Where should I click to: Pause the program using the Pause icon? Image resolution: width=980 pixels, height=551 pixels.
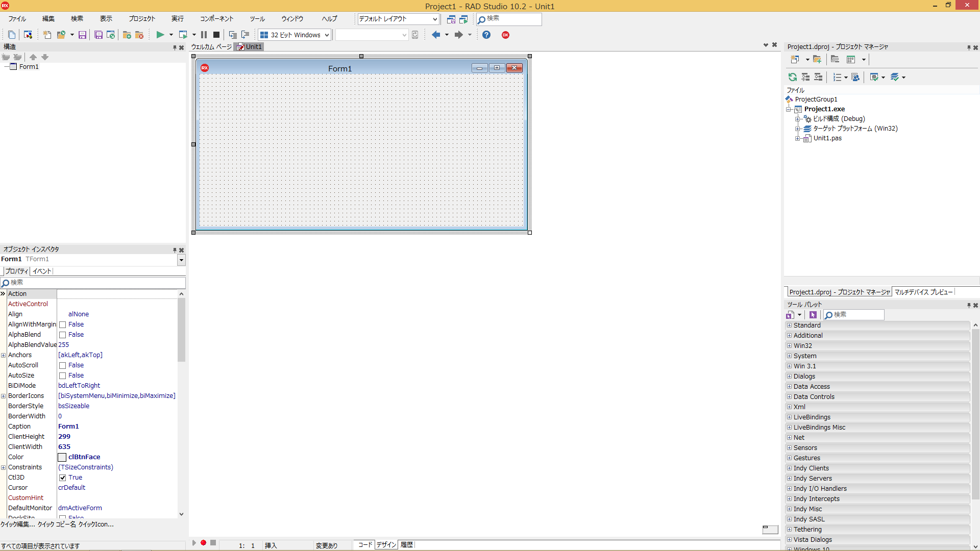tap(203, 35)
